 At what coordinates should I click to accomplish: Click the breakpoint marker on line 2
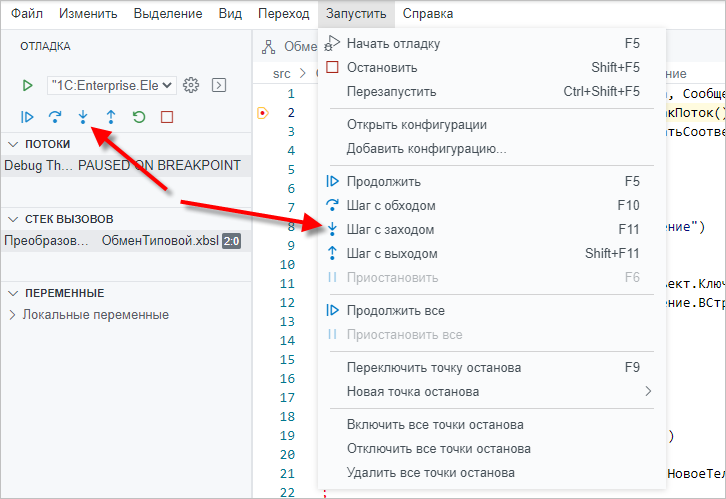(x=263, y=113)
